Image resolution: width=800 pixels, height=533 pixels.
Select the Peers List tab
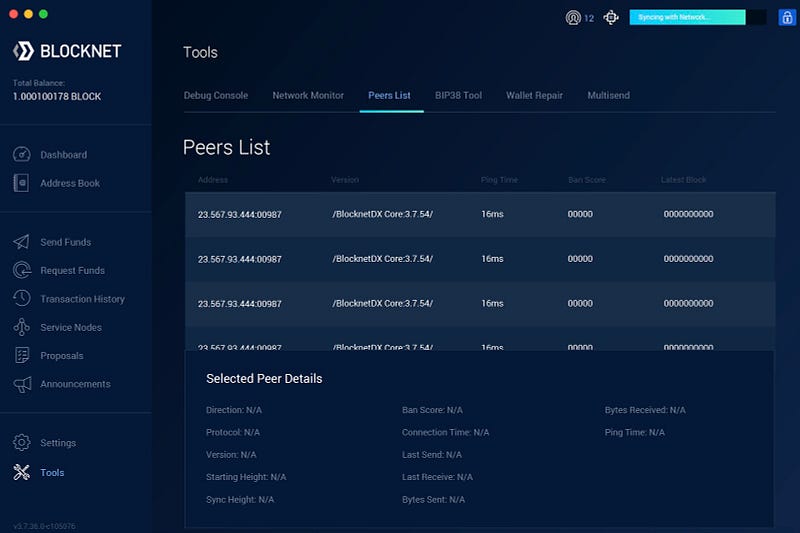[389, 95]
